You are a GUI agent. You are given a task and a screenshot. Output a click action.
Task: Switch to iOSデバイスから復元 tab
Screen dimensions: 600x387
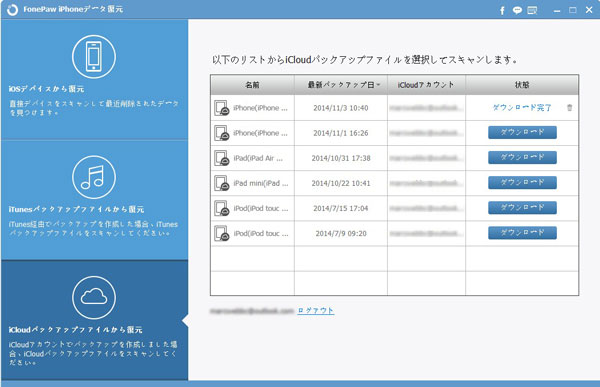[x=95, y=79]
